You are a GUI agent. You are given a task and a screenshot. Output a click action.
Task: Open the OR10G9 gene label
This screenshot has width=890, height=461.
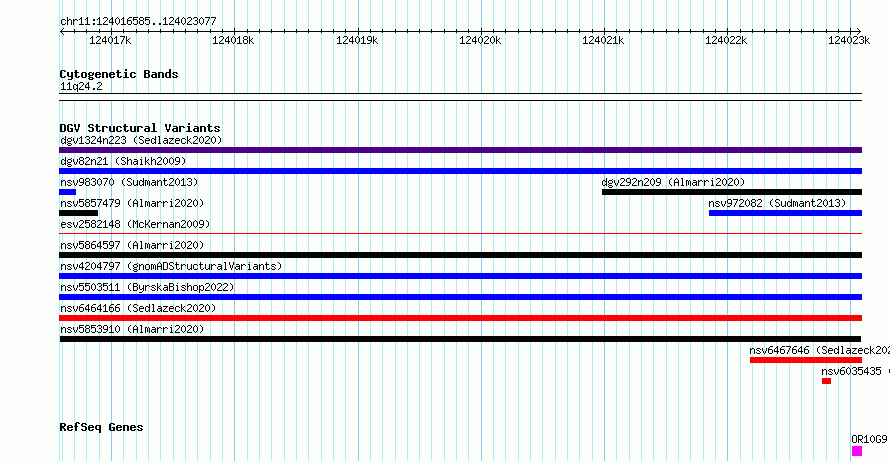[x=869, y=439]
